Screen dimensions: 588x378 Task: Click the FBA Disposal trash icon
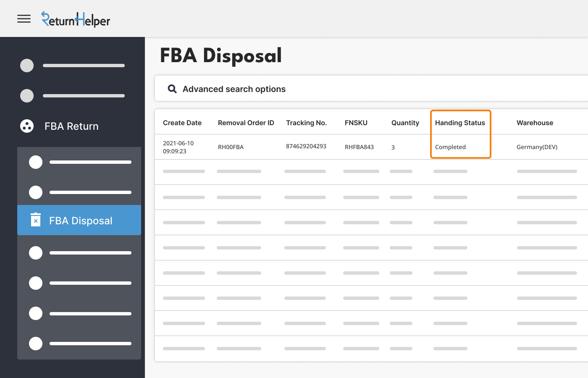pyautogui.click(x=36, y=220)
